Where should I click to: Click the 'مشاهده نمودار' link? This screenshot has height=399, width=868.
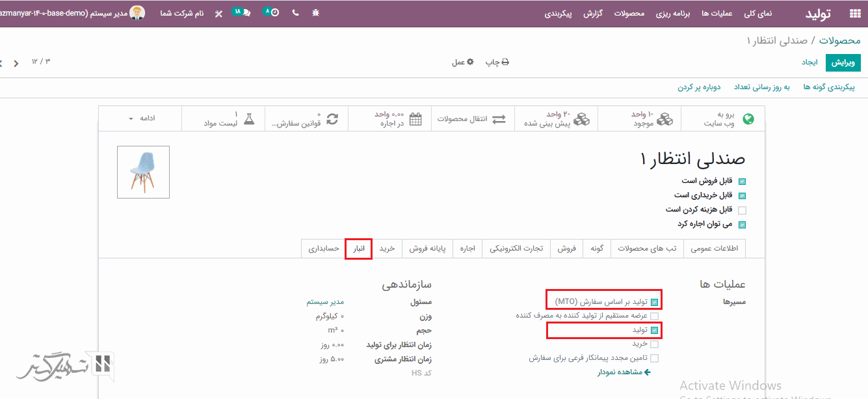pos(624,372)
